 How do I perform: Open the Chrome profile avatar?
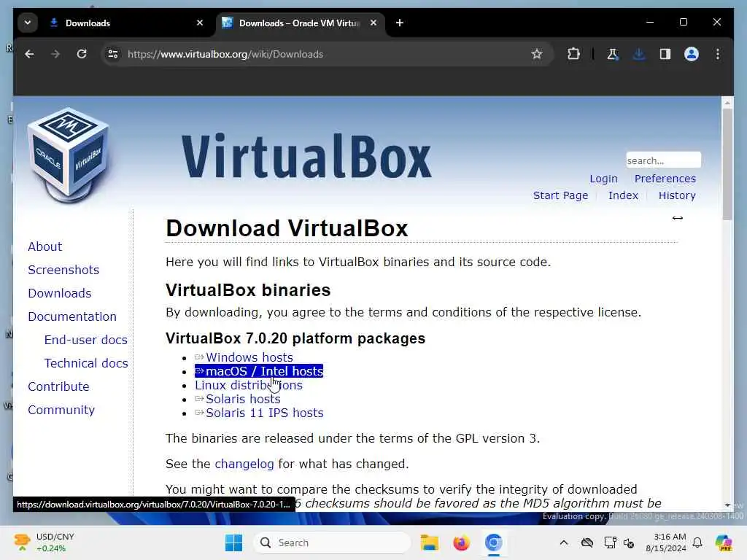point(692,54)
